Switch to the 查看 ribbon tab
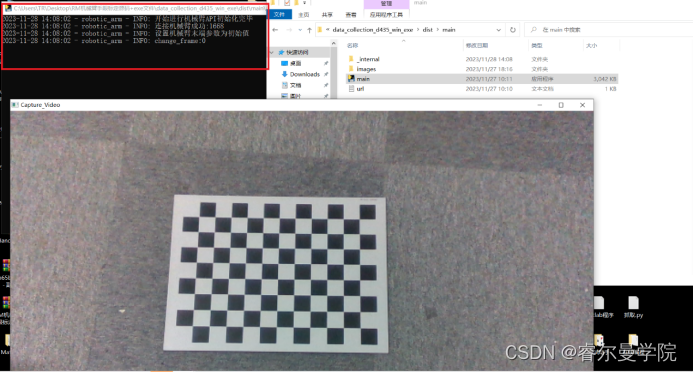 (x=351, y=15)
